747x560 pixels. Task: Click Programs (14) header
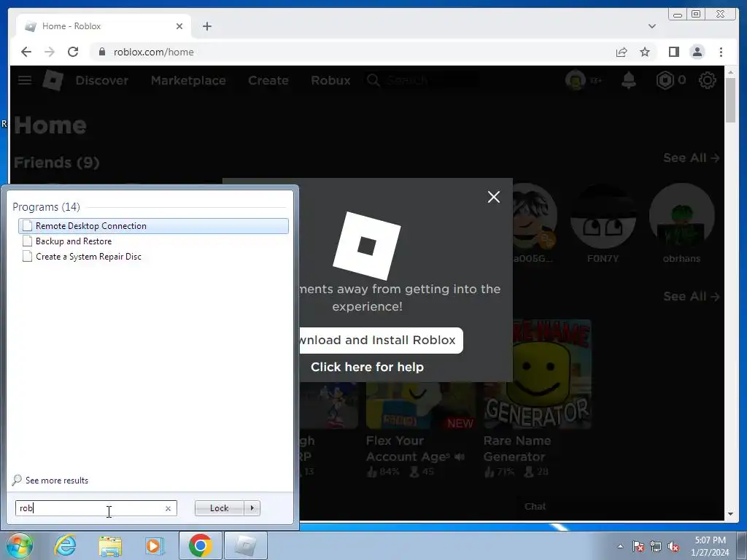46,206
